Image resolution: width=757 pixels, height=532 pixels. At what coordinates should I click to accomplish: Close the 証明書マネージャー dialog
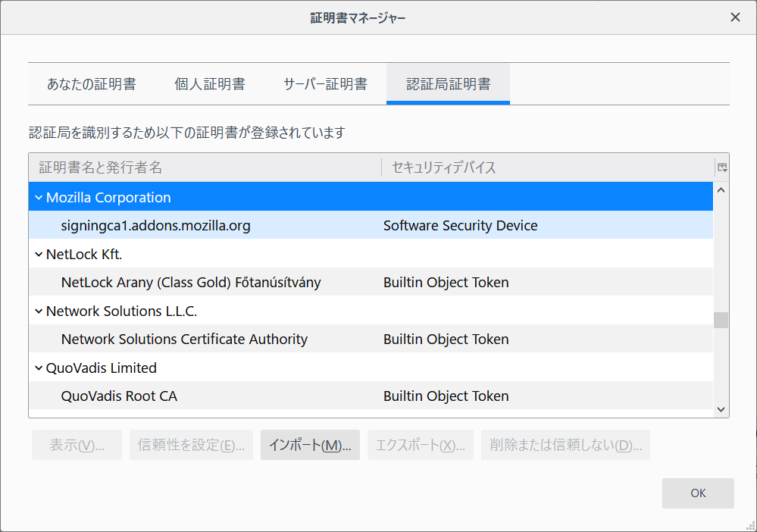[x=735, y=17]
